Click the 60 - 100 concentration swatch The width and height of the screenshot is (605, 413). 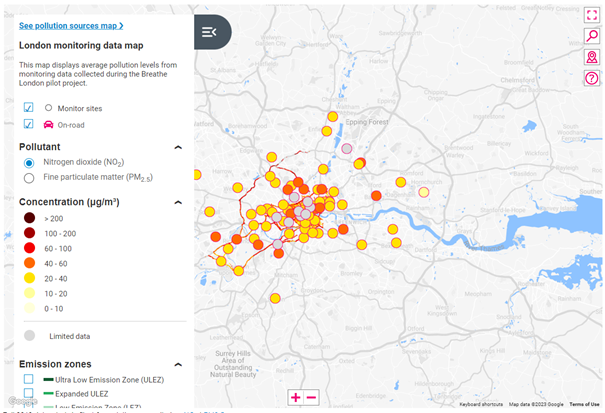point(29,248)
